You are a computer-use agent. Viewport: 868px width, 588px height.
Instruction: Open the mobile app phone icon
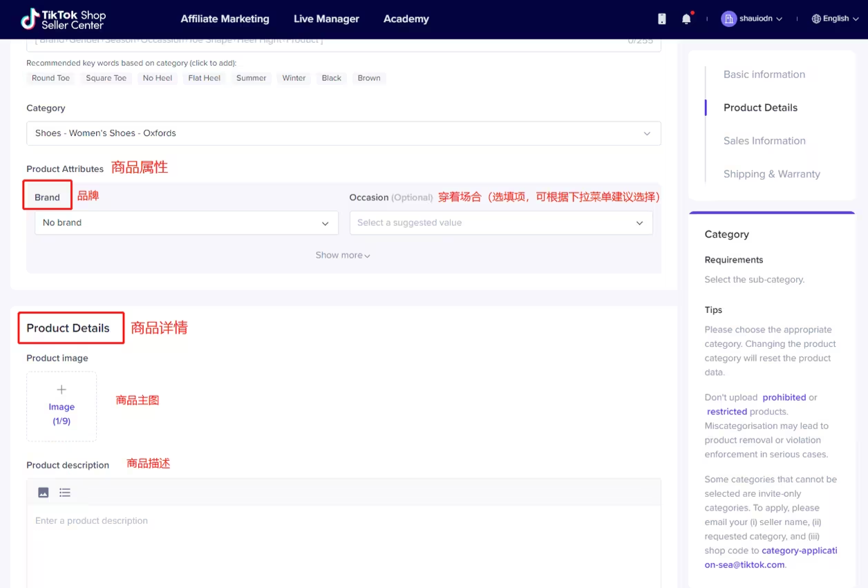661,19
